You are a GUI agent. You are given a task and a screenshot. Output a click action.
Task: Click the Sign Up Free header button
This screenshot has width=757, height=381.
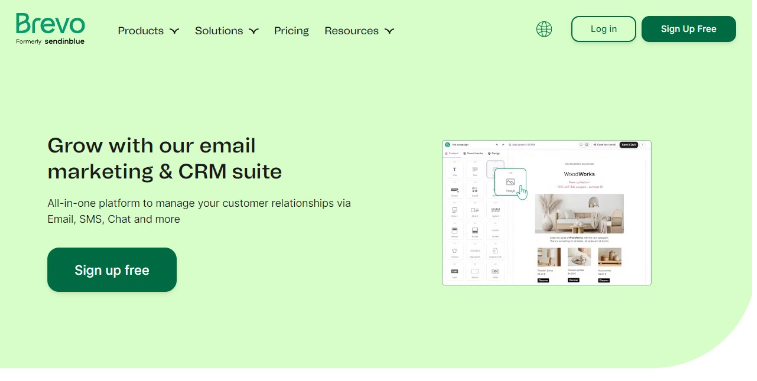click(688, 29)
